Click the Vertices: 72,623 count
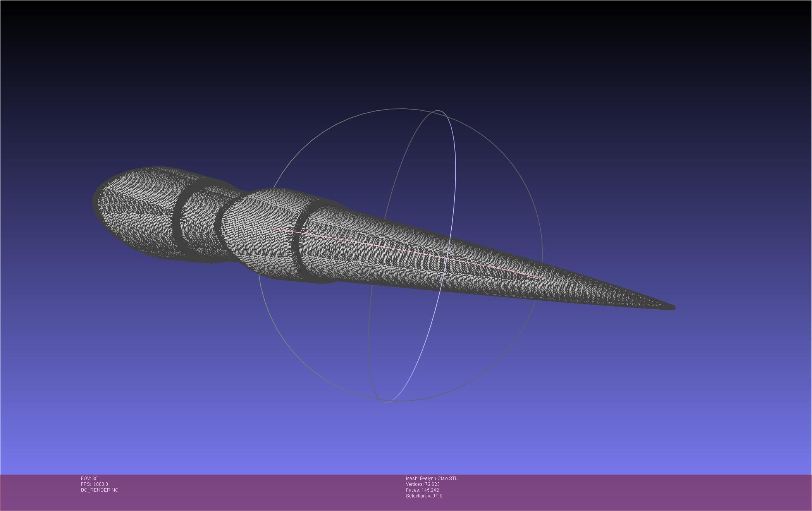 pos(422,484)
